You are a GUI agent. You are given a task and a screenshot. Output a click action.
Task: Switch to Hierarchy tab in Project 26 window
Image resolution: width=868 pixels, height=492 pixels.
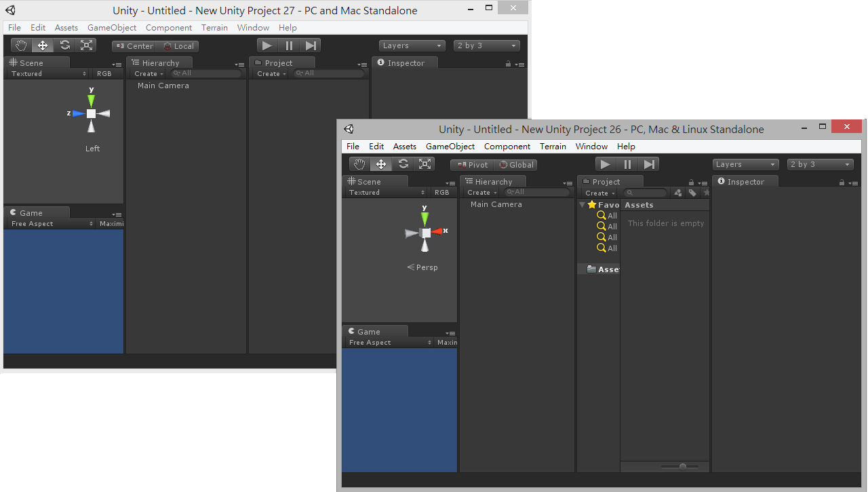[494, 182]
